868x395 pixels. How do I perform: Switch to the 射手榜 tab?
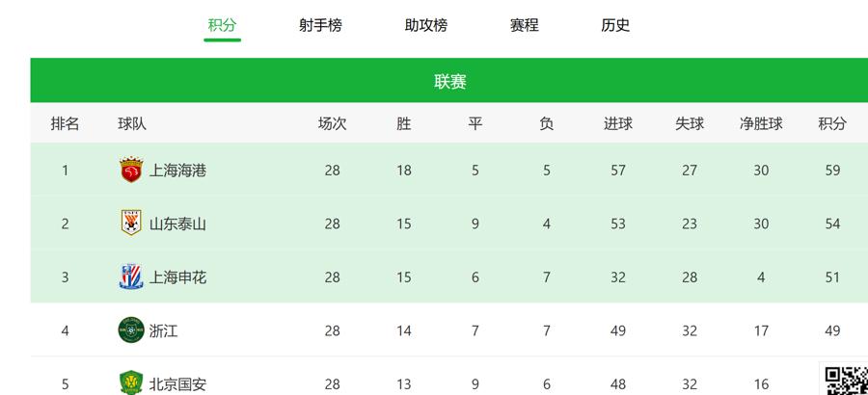click(320, 25)
